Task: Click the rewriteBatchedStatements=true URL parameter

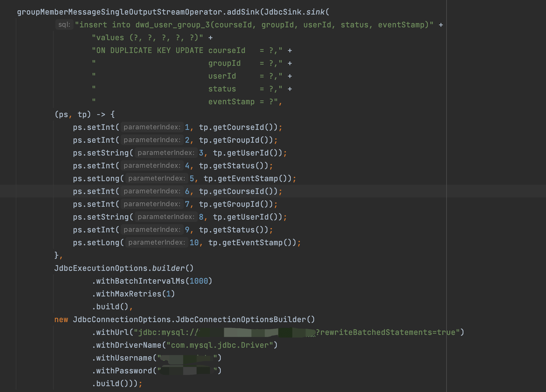Action: click(388, 332)
